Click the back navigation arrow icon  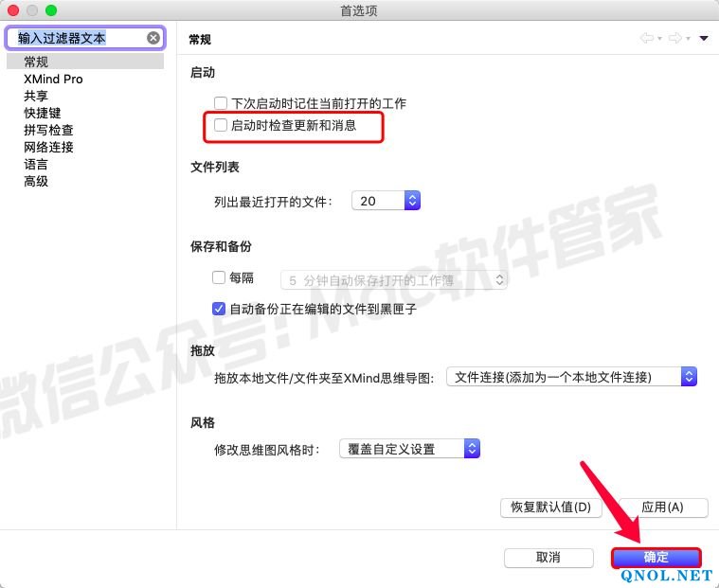coord(647,39)
